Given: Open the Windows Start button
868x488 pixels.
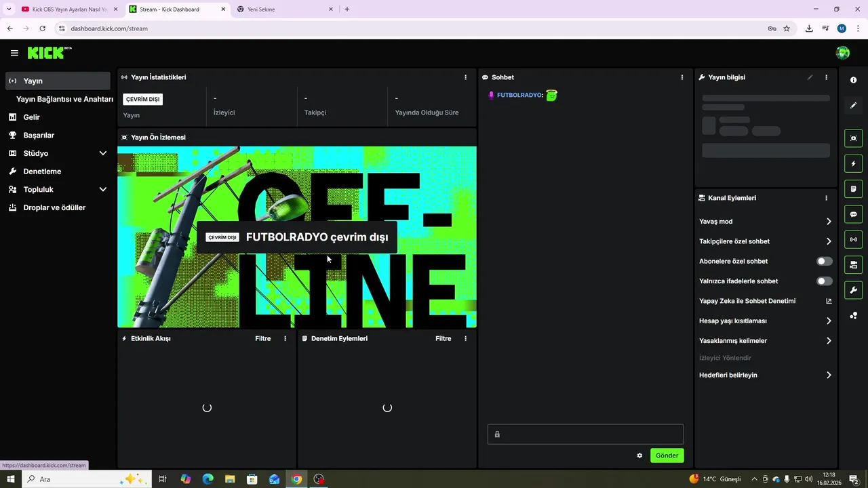Looking at the screenshot, I should pos(11,479).
